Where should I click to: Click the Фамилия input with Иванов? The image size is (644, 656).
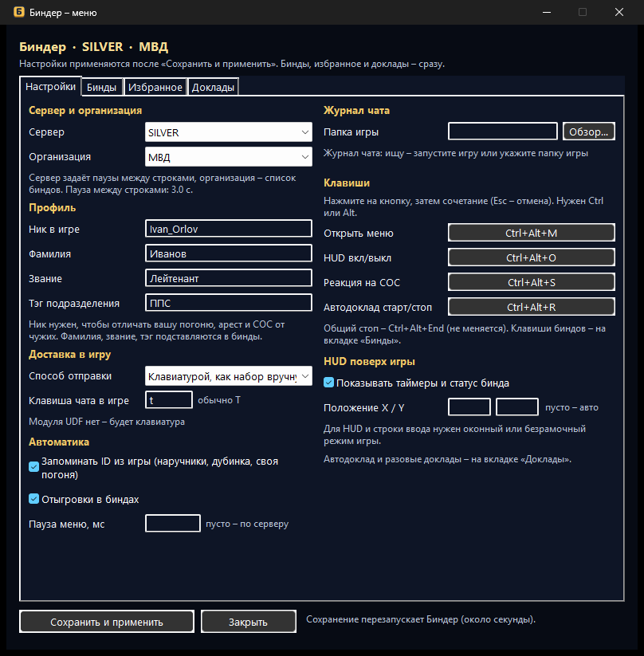coord(229,253)
